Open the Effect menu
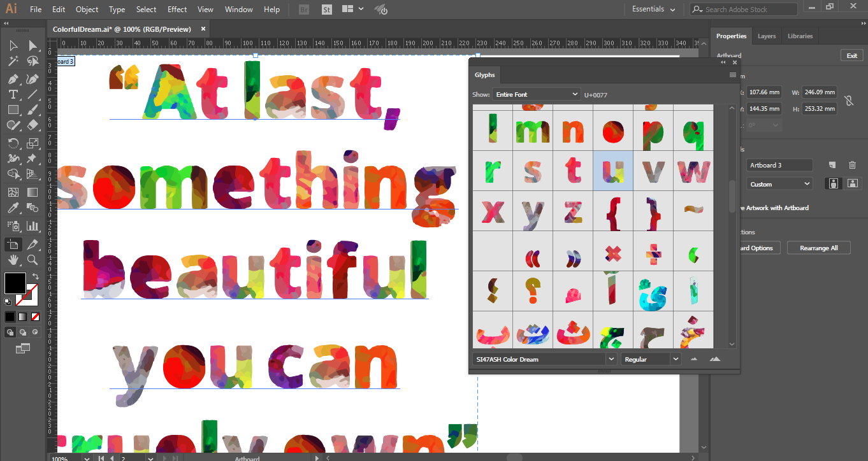This screenshot has width=868, height=461. 177,10
